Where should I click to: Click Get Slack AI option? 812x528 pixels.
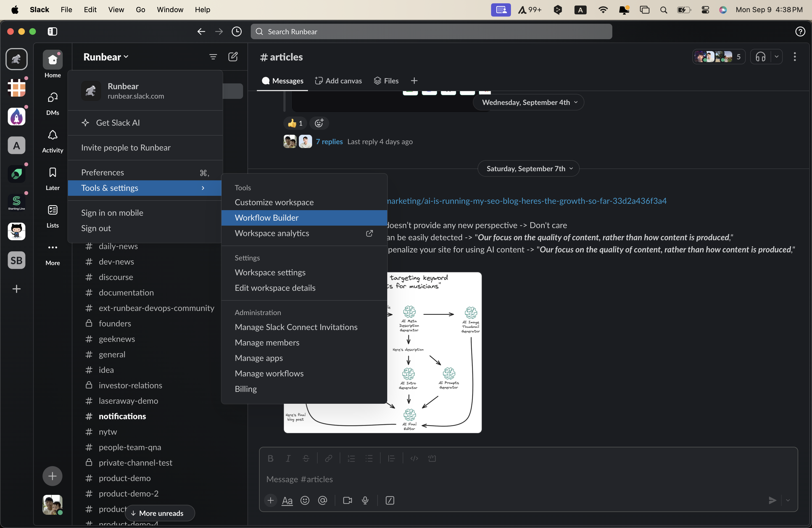click(145, 123)
